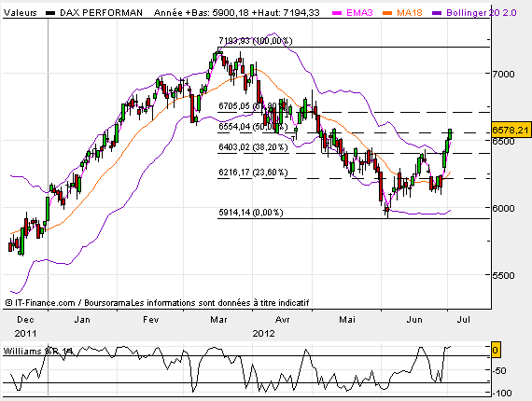Select the 'Valeurs' label in the header

(20, 13)
